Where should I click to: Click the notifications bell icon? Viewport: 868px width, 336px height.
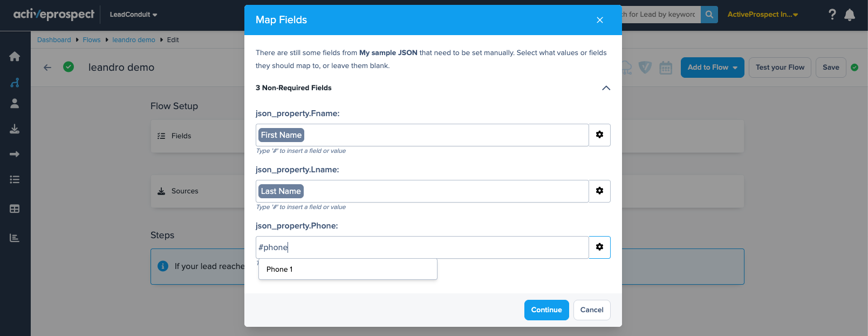850,15
